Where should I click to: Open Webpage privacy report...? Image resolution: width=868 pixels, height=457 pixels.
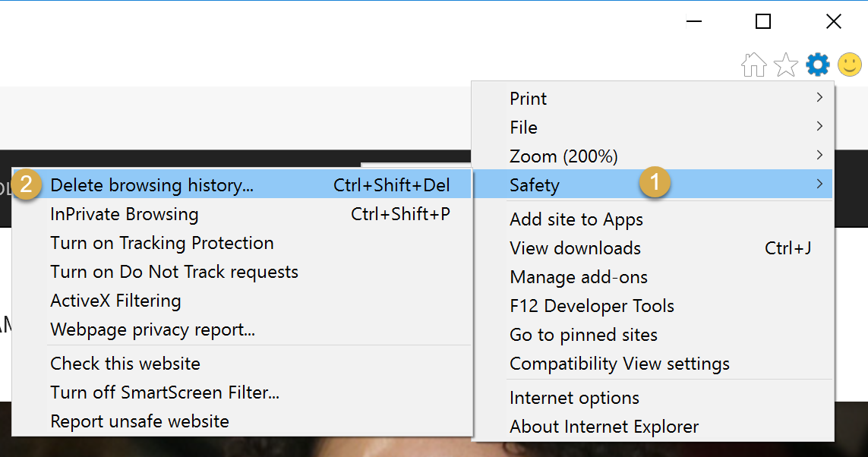click(242, 329)
